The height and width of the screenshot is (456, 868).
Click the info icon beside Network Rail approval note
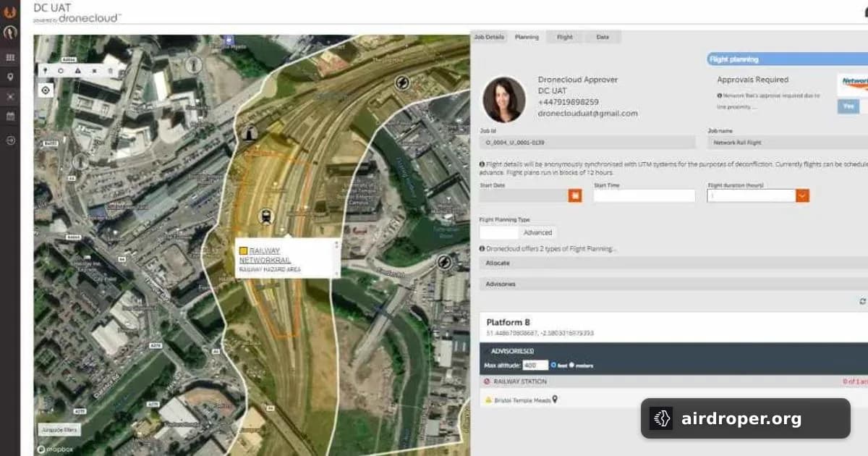pyautogui.click(x=720, y=96)
